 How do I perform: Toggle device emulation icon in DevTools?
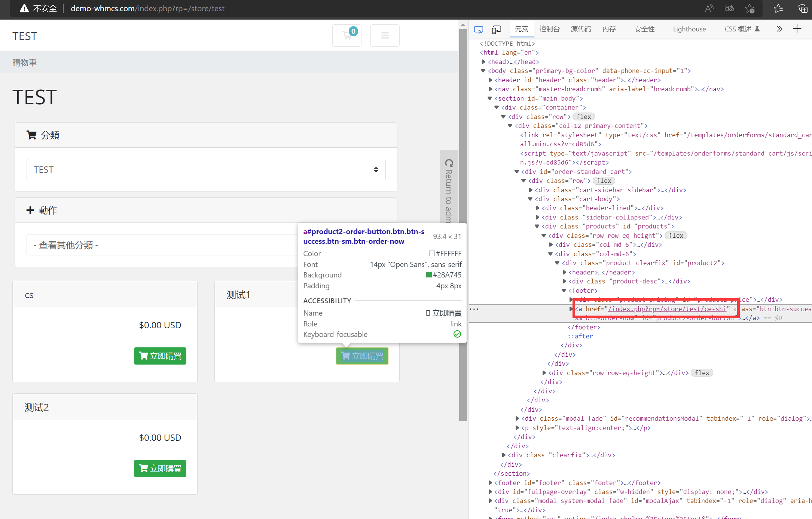496,30
